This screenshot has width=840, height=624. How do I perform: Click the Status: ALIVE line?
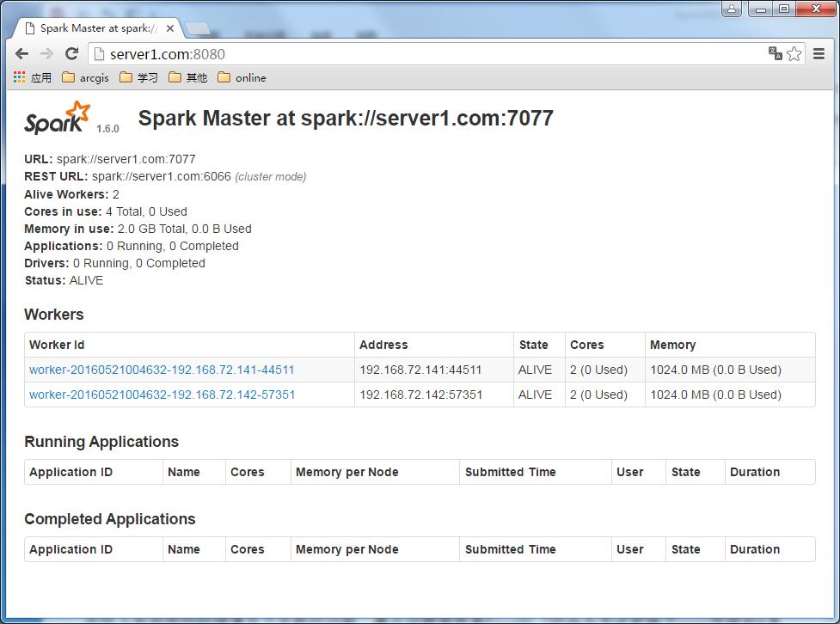[64, 280]
